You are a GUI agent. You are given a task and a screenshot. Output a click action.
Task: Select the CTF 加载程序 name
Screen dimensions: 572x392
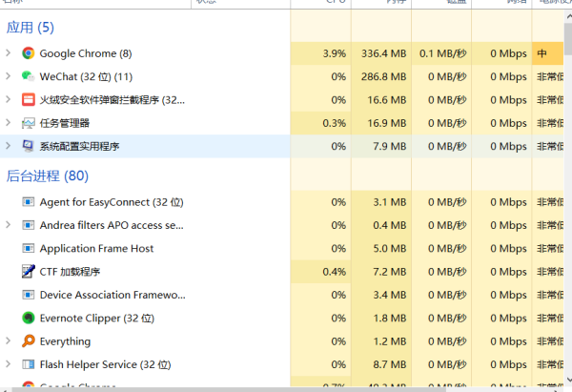70,272
